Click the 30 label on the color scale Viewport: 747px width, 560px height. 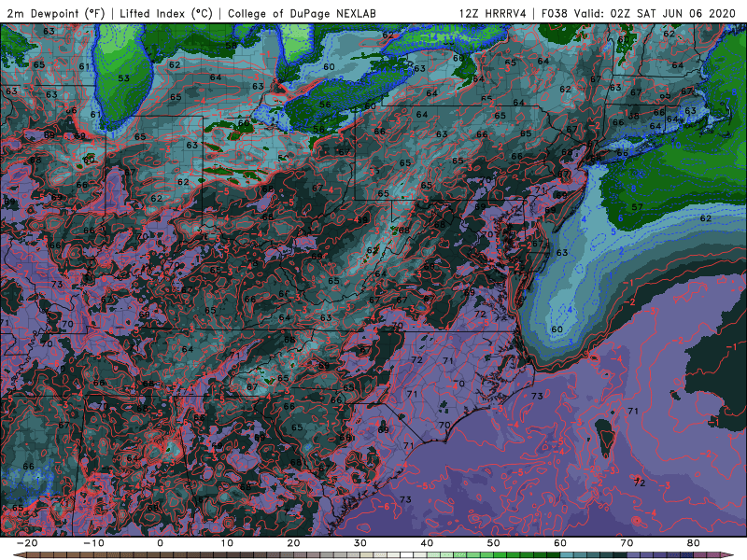[x=360, y=543]
